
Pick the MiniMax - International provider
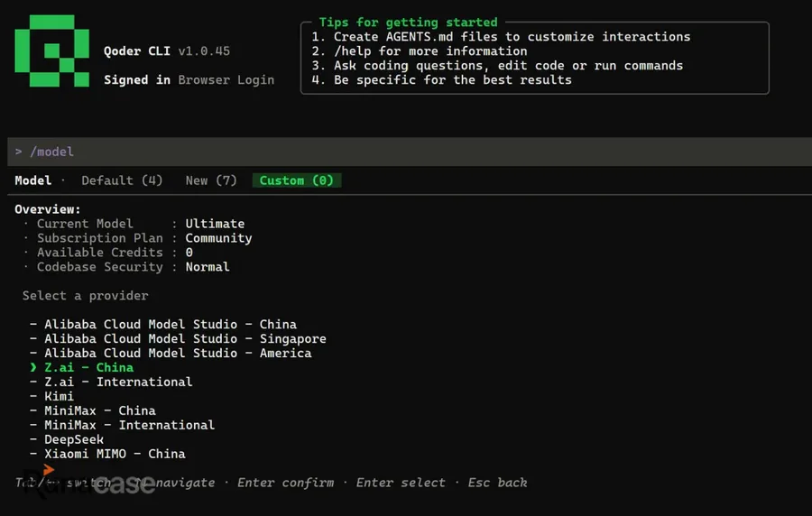click(122, 426)
